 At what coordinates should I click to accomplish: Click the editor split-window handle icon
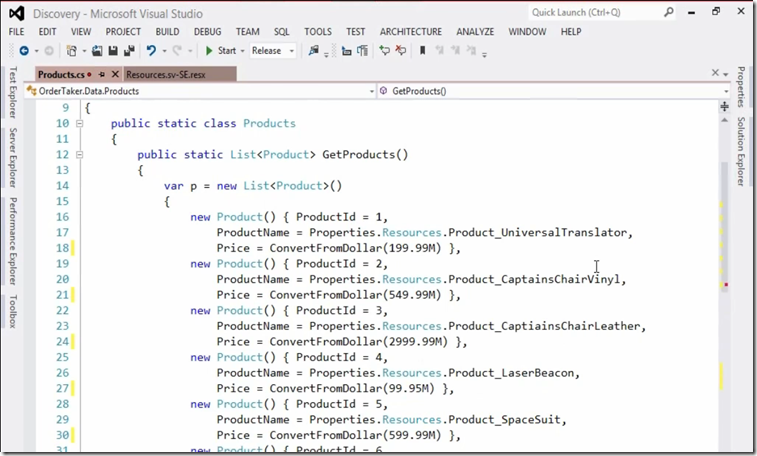click(725, 107)
